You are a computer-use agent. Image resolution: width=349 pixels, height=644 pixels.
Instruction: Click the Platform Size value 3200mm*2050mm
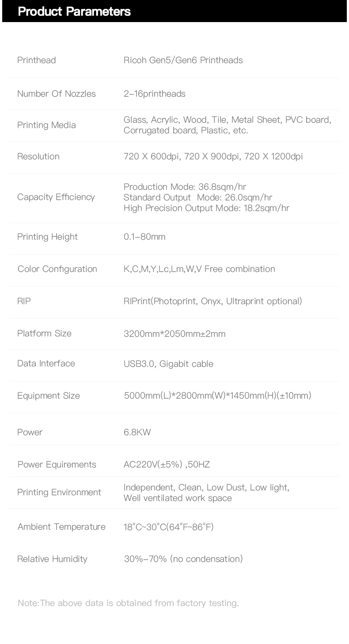(174, 334)
